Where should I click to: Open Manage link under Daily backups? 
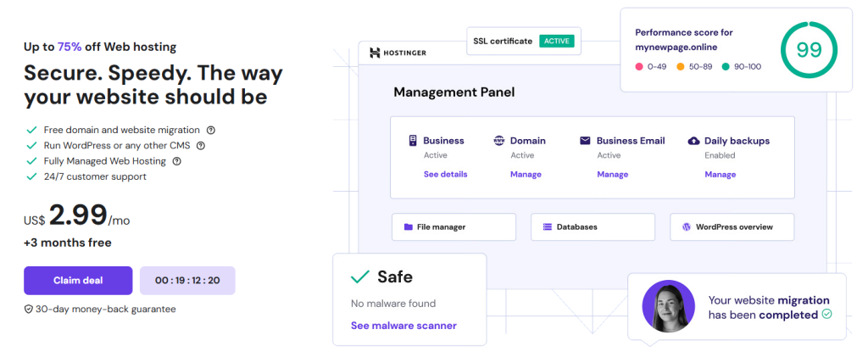click(x=721, y=175)
